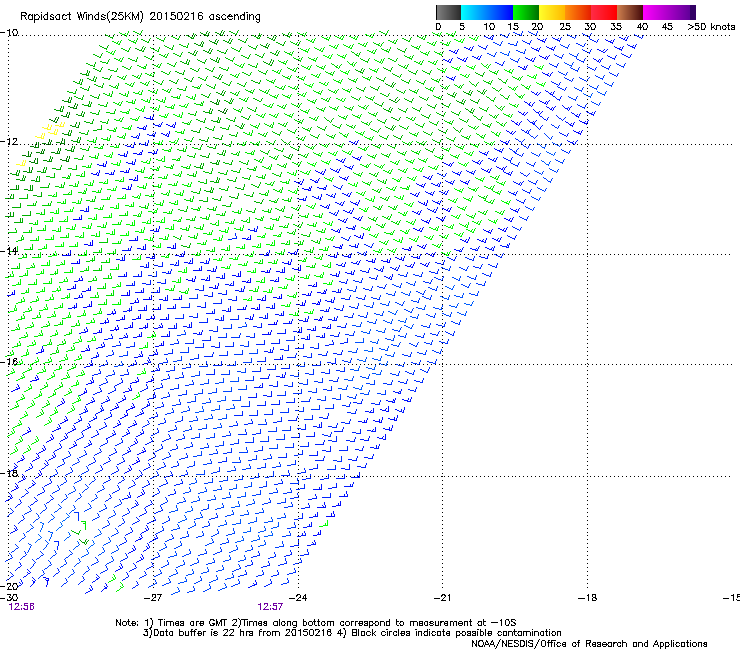Click the longitude label '-21'

pyautogui.click(x=443, y=598)
